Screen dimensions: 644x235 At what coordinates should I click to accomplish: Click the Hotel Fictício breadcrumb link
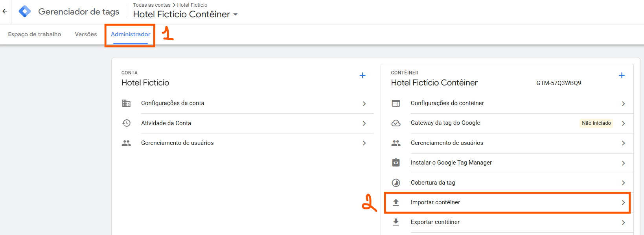coord(192,5)
